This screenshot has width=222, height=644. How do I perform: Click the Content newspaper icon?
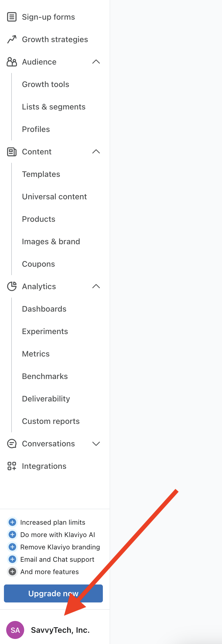coord(12,152)
